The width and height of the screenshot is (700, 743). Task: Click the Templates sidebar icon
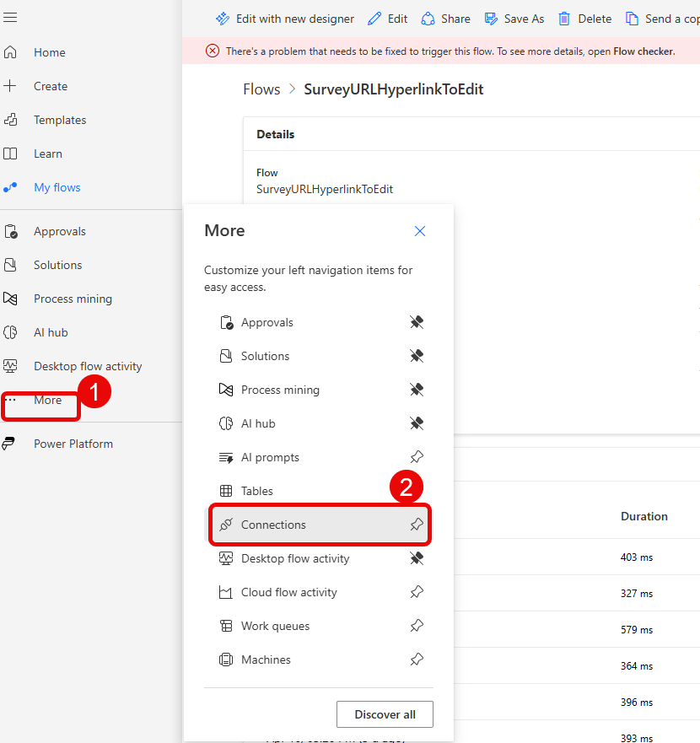click(x=10, y=120)
